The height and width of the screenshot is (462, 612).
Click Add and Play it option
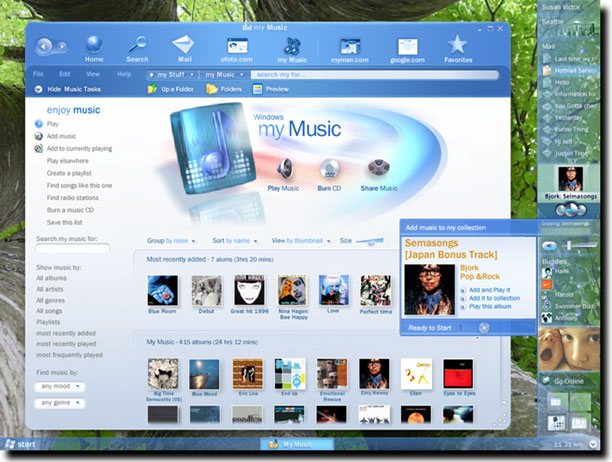pos(489,290)
